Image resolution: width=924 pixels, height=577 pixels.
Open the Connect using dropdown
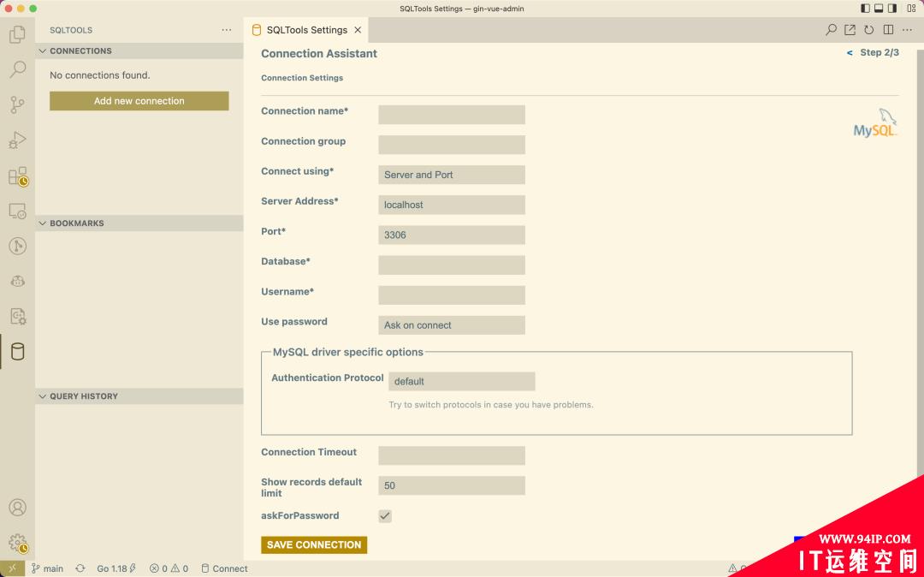[x=452, y=175]
